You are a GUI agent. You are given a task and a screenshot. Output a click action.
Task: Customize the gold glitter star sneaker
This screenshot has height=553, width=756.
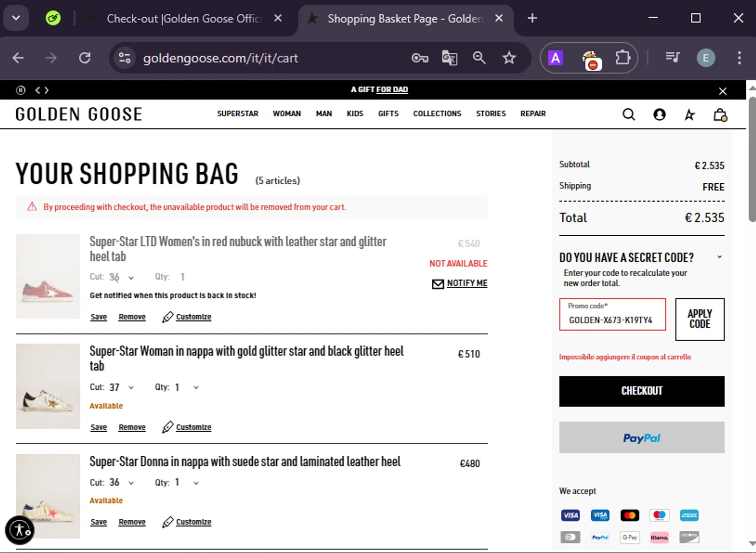pos(187,427)
